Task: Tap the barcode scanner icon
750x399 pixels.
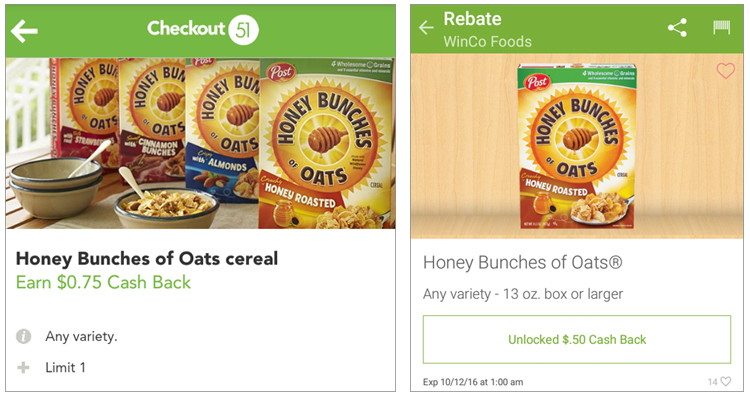Action: tap(721, 28)
